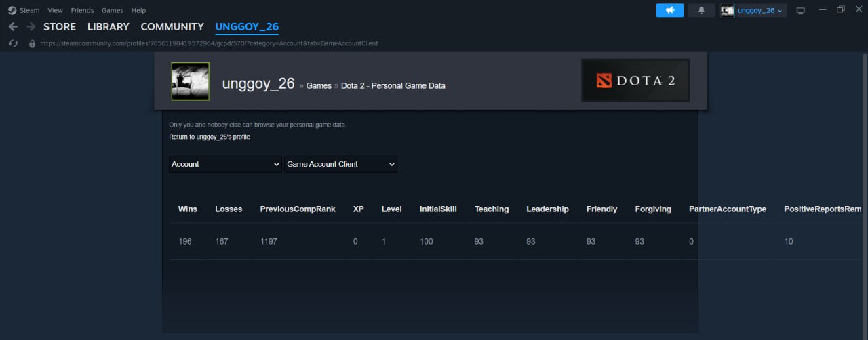Click the Teaching value 93
Viewport: 868px width, 340px height.
479,242
